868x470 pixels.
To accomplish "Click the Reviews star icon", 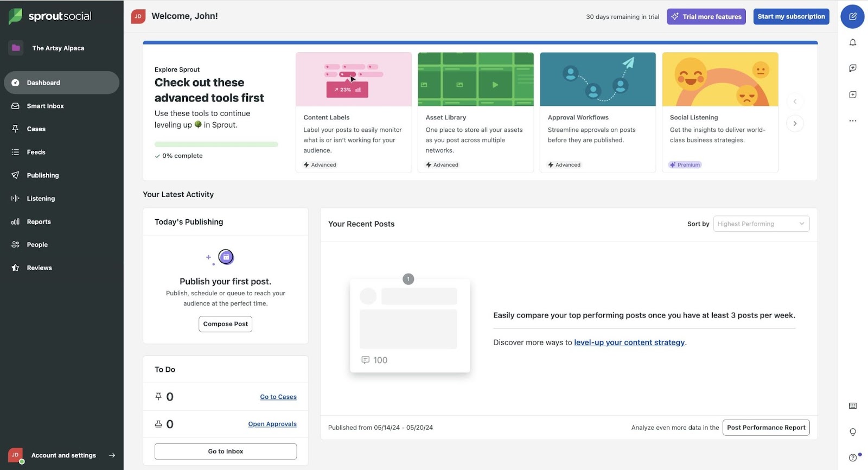I will point(15,268).
